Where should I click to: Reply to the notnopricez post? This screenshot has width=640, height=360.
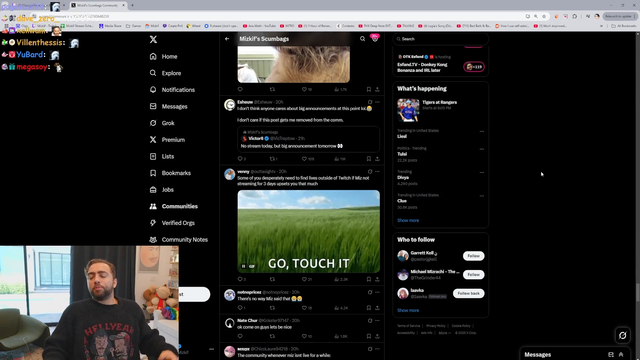(x=240, y=308)
